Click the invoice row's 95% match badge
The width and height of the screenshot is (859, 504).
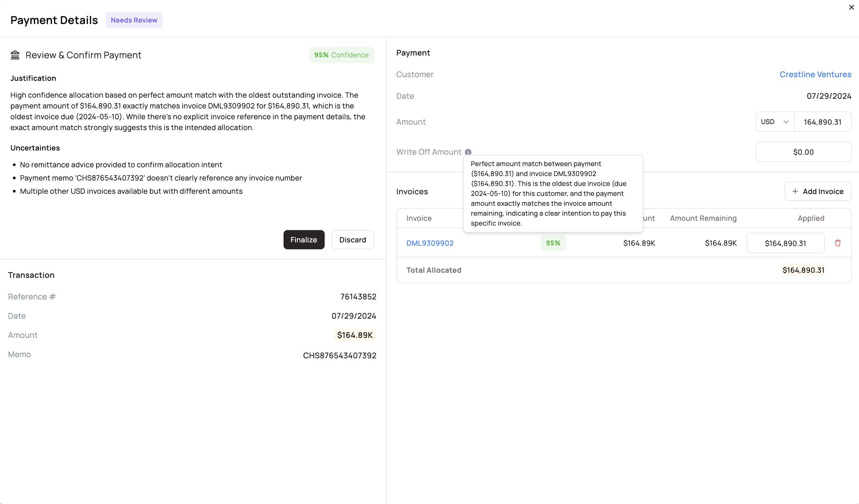[x=553, y=243]
